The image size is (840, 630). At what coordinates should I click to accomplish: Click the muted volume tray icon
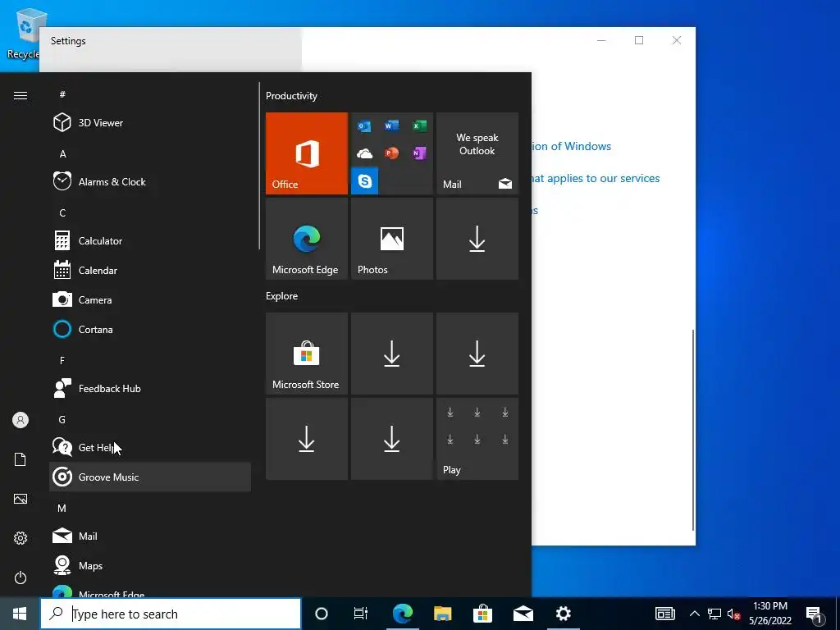point(733,614)
